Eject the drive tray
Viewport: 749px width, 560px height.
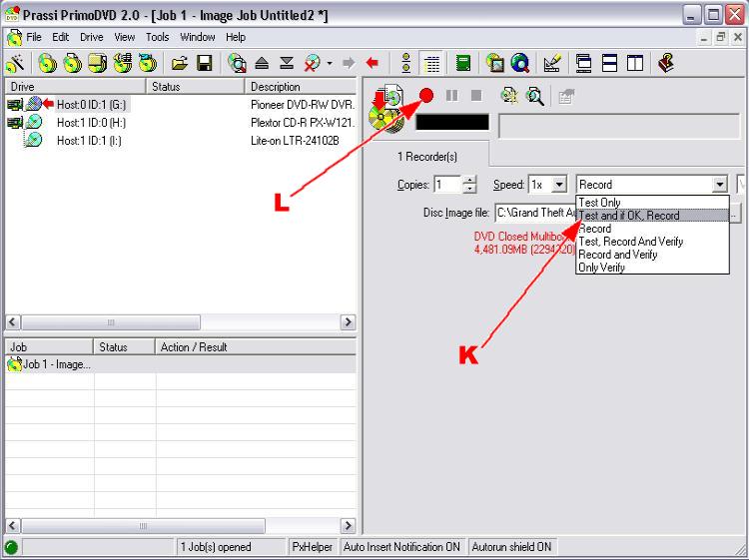tap(262, 63)
